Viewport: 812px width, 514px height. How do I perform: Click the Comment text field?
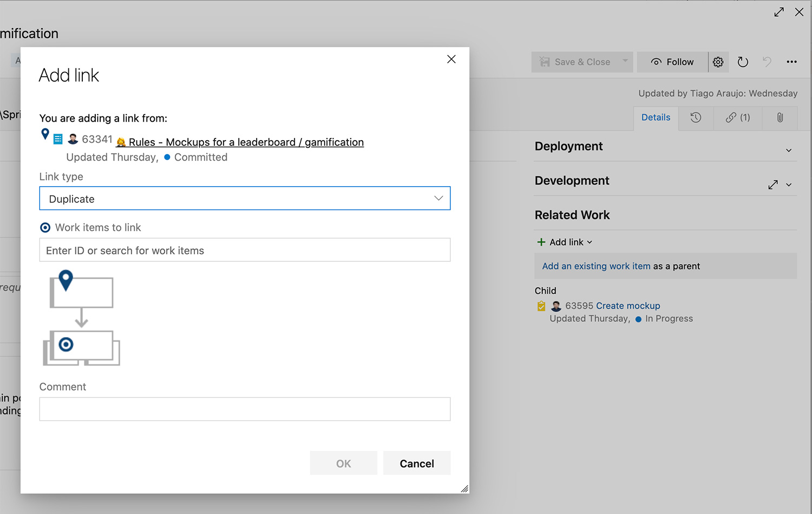tap(245, 409)
